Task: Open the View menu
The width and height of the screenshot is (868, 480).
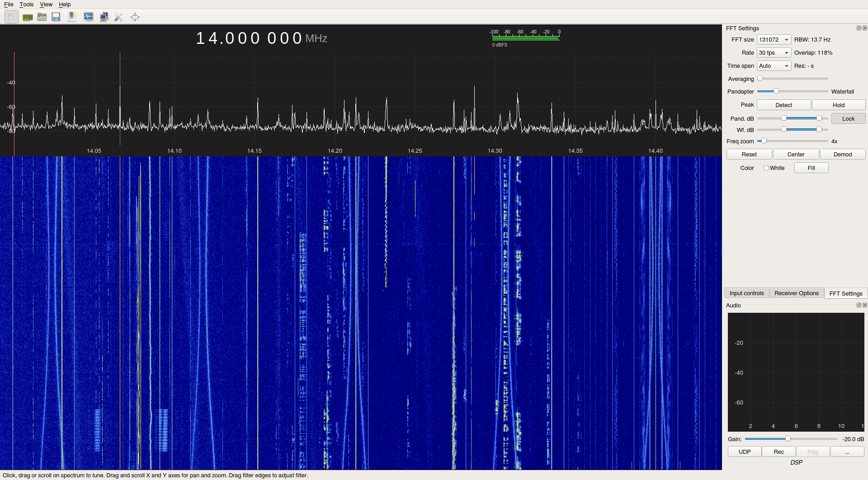Action: coord(46,5)
